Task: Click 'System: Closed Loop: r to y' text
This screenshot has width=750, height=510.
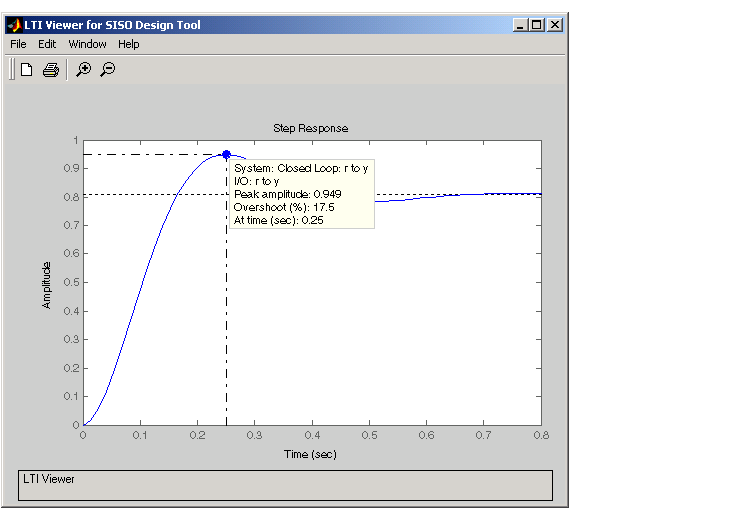Action: click(301, 168)
